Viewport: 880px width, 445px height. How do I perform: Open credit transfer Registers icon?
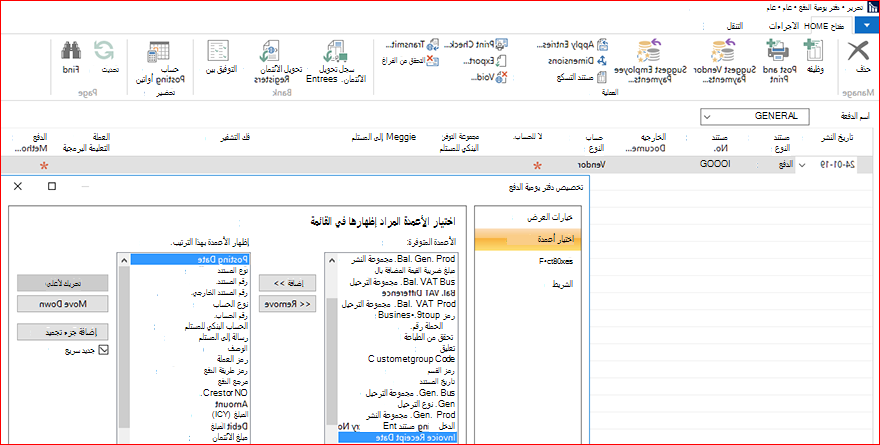click(x=270, y=51)
